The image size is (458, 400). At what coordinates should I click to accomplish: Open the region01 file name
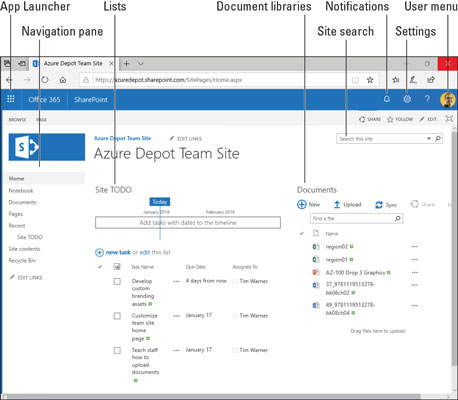coord(336,259)
